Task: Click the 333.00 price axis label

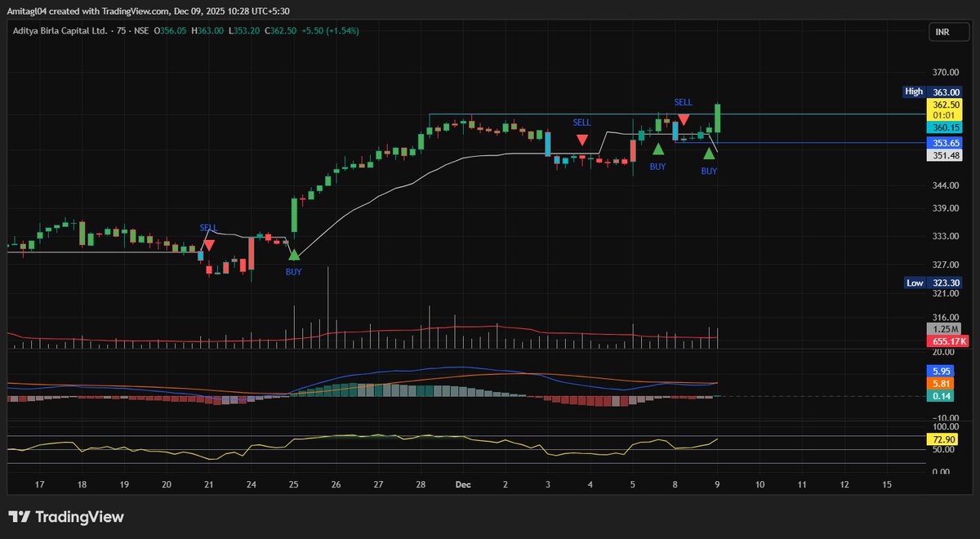Action: (x=946, y=237)
